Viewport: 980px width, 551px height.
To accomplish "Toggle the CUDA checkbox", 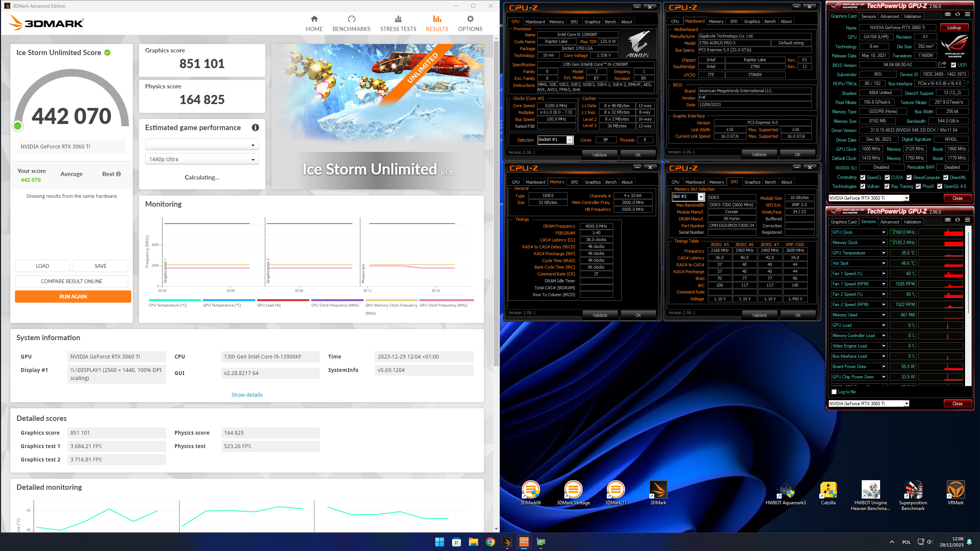I will pos(887,178).
